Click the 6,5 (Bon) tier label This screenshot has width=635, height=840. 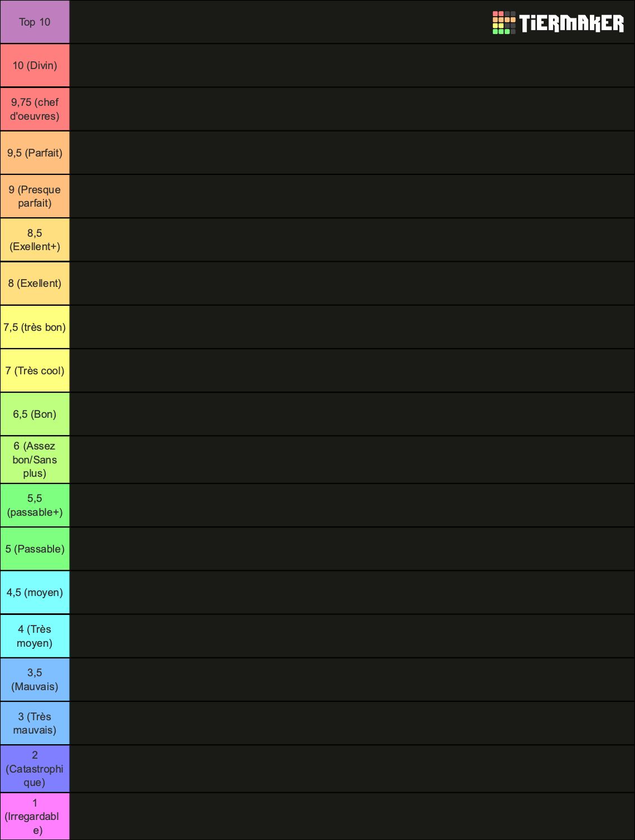35,414
